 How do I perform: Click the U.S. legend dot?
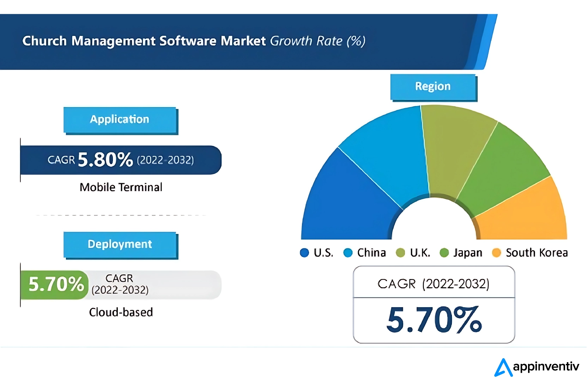point(304,253)
